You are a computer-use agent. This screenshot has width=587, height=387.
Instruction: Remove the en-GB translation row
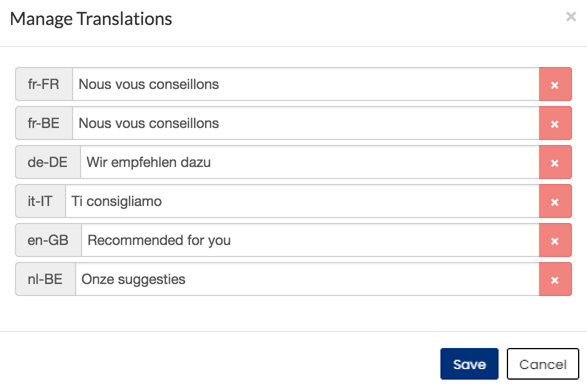pos(555,240)
